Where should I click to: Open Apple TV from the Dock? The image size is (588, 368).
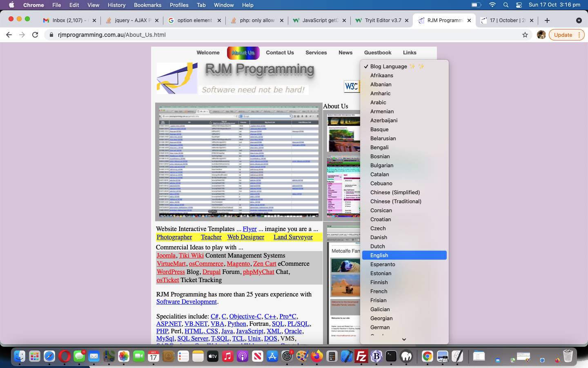(x=213, y=357)
